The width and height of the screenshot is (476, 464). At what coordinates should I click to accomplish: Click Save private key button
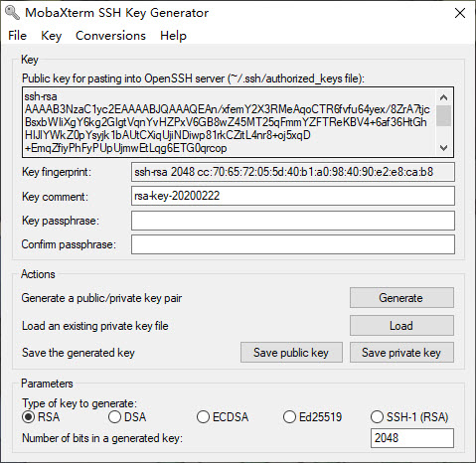pos(401,353)
